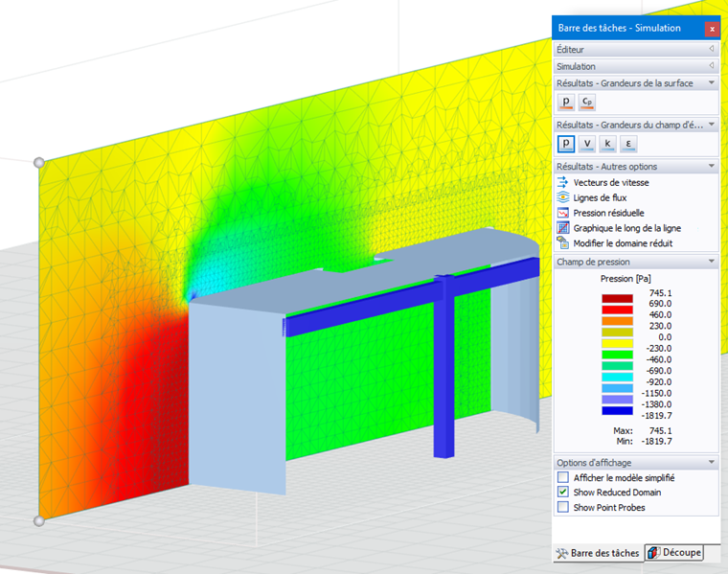This screenshot has width=728, height=574.
Task: Open Lignes de flux option
Action: (600, 197)
